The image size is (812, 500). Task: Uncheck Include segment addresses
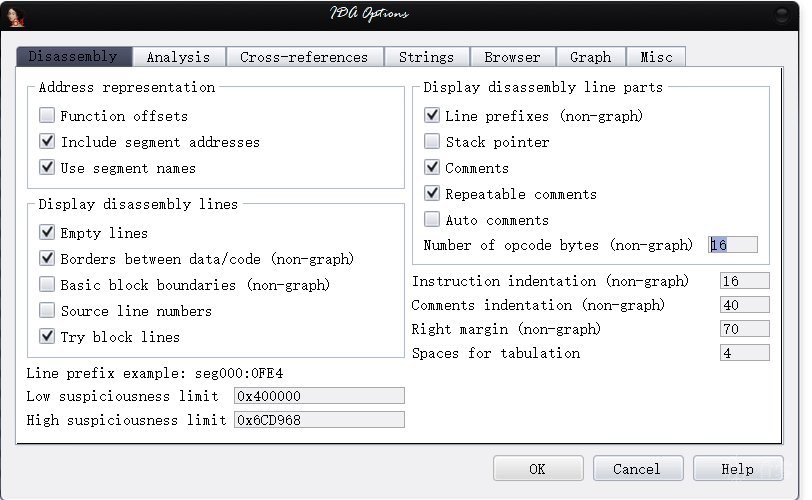pyautogui.click(x=47, y=142)
